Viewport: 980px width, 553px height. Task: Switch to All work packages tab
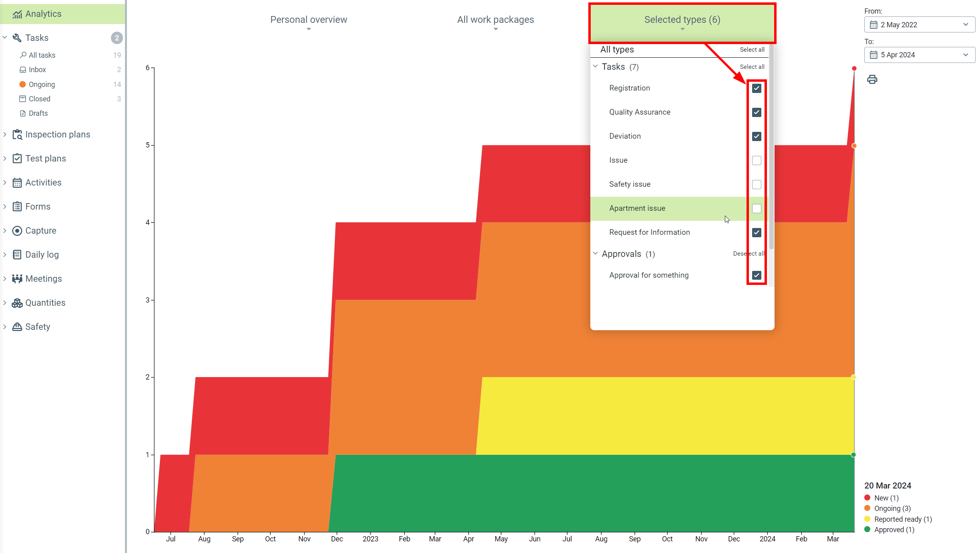click(495, 20)
